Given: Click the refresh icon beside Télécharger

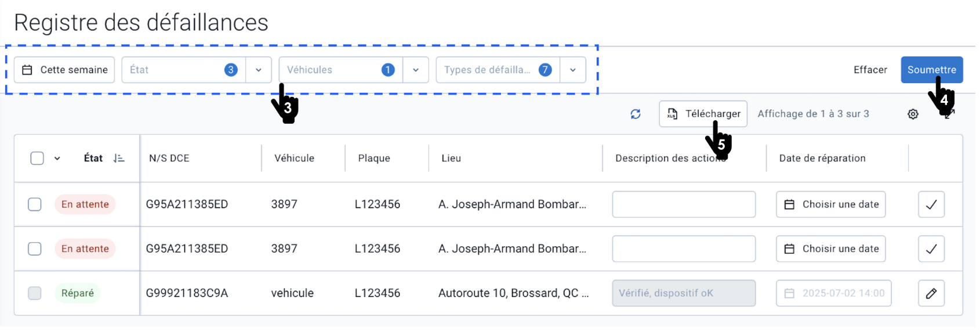Looking at the screenshot, I should [x=636, y=114].
